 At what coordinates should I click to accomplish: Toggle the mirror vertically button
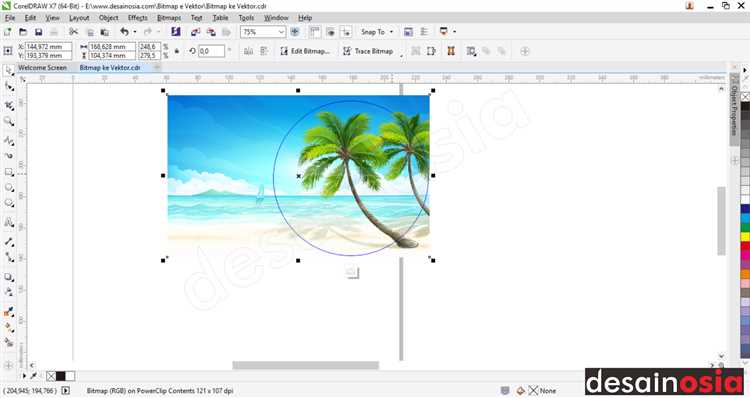click(264, 51)
